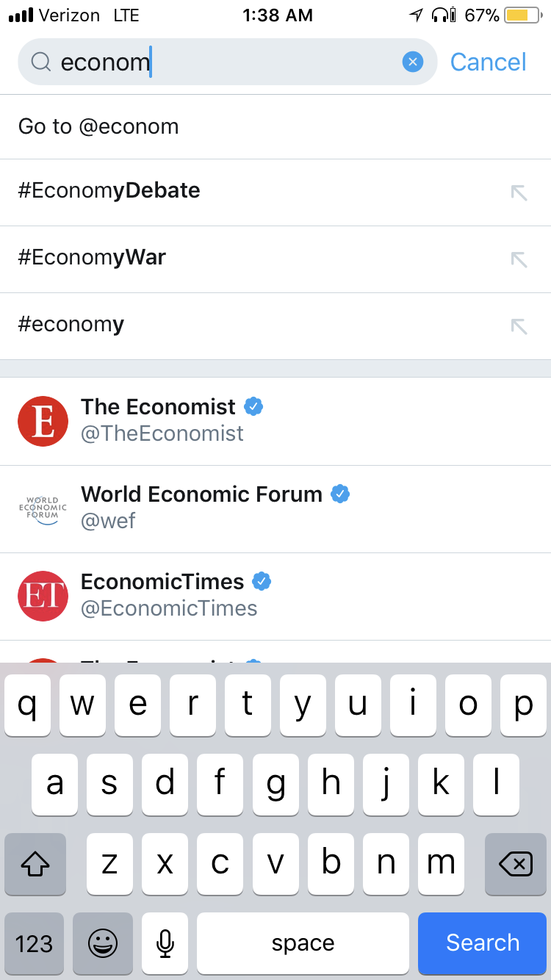Fill search with #EconomyWar arrow
The image size is (551, 980).
coord(519,259)
